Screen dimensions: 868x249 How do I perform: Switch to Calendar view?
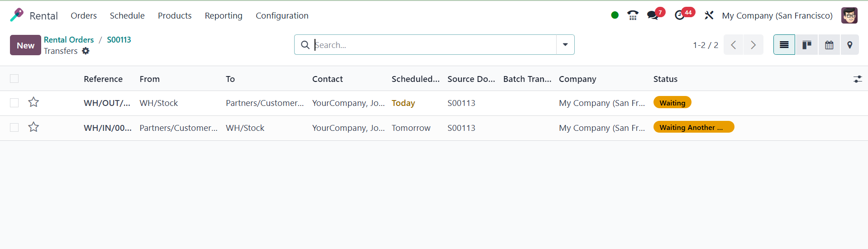(x=829, y=45)
